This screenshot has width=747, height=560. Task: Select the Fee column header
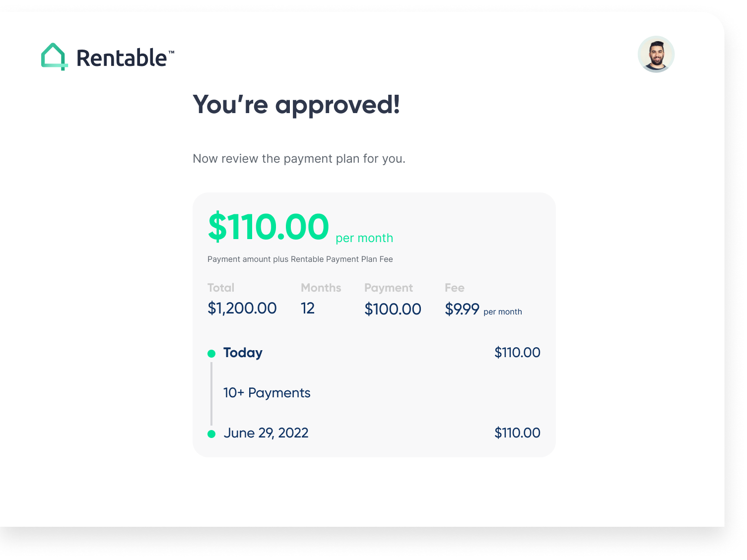(454, 288)
